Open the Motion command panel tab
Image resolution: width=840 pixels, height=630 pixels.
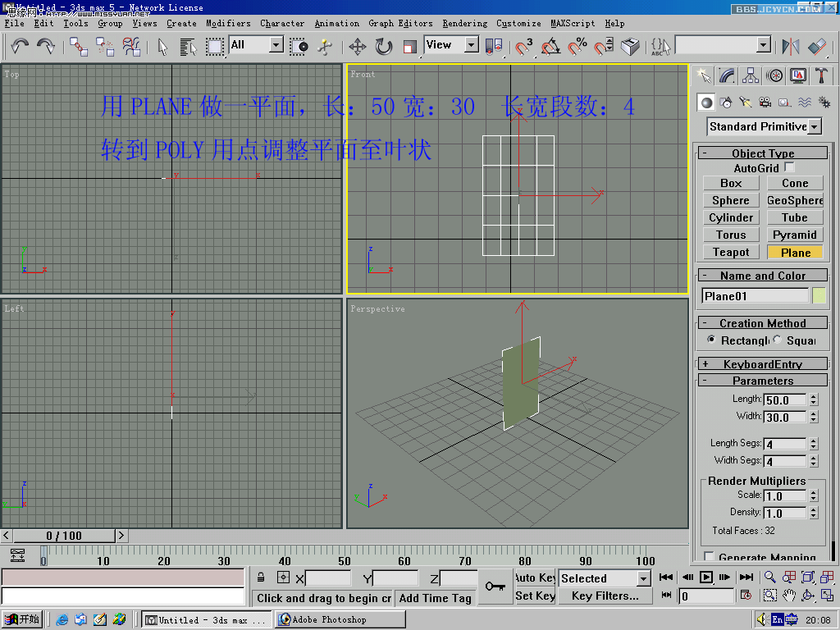click(774, 75)
